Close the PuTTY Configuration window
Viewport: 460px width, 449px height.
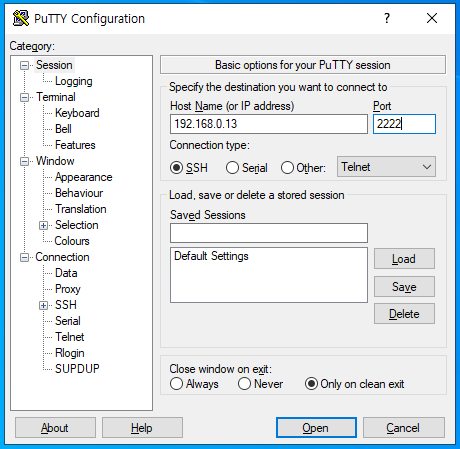pos(432,18)
